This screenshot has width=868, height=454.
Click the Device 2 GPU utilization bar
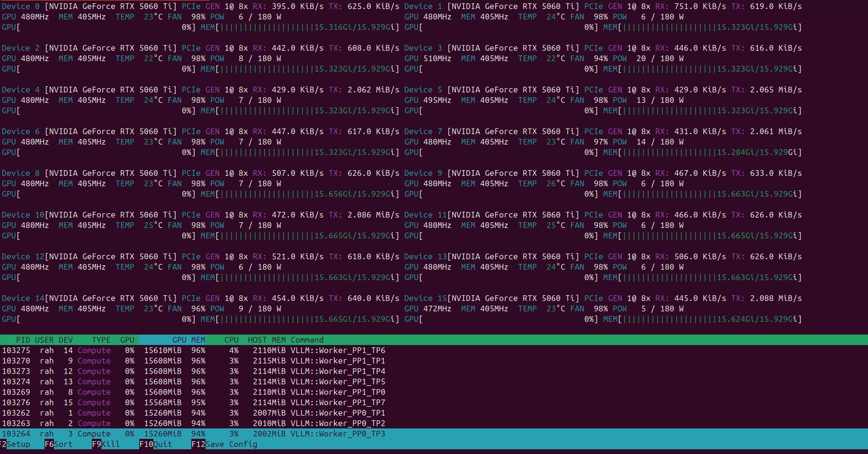point(99,69)
